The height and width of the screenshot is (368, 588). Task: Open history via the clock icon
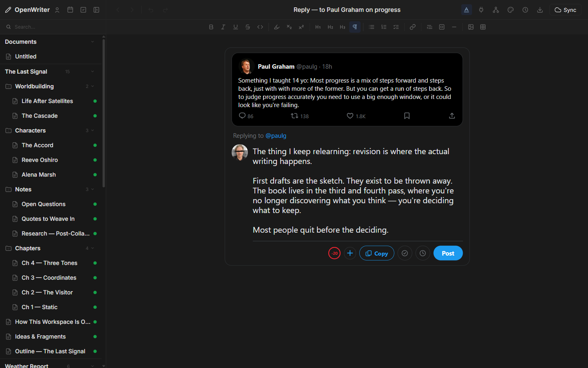point(525,9)
